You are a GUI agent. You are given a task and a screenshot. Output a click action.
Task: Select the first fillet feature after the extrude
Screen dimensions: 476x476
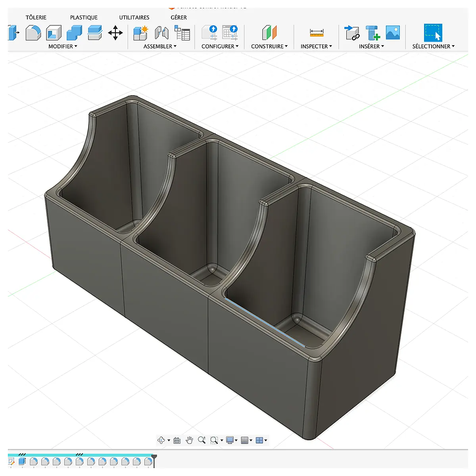(34, 461)
